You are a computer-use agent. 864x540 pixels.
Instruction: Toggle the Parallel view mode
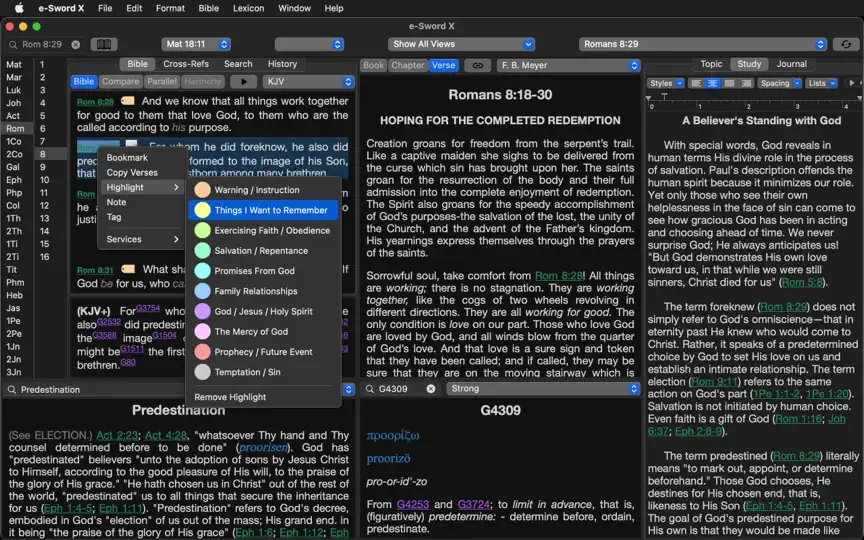161,82
